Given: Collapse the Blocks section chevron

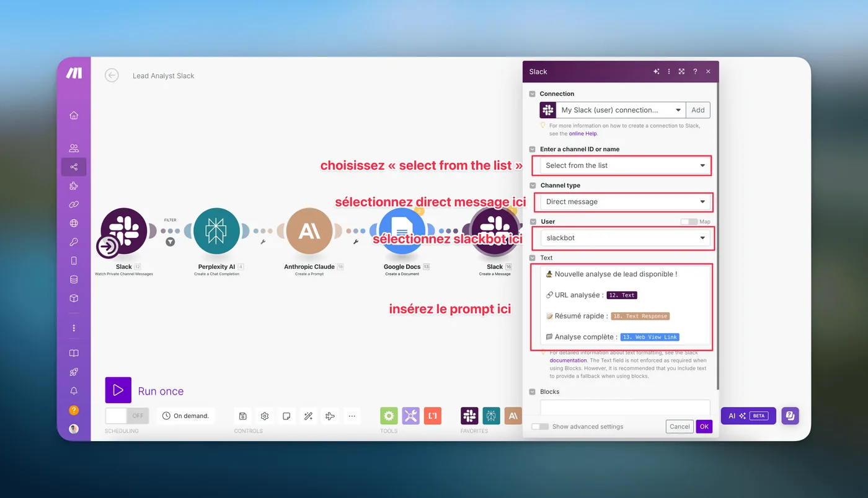Looking at the screenshot, I should pyautogui.click(x=532, y=392).
